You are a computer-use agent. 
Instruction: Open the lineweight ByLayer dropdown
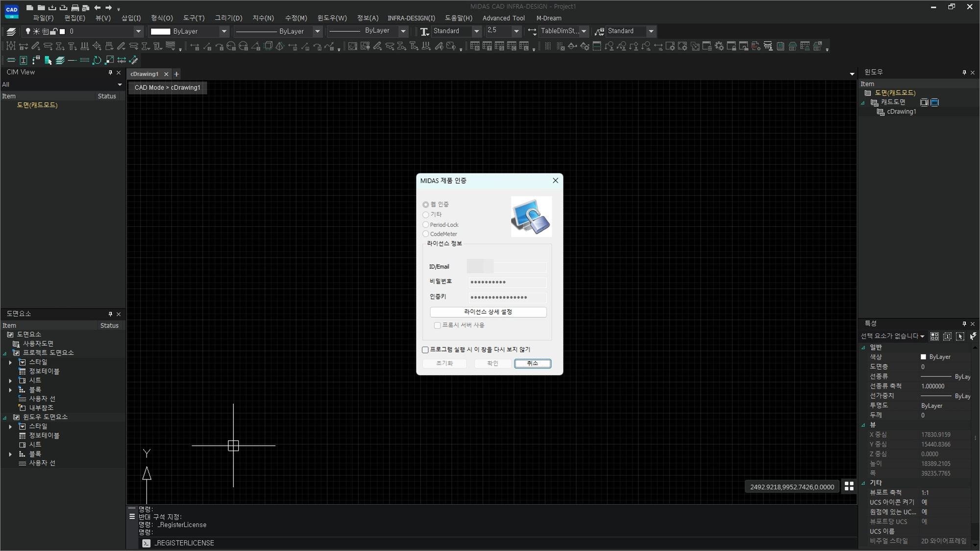point(403,31)
